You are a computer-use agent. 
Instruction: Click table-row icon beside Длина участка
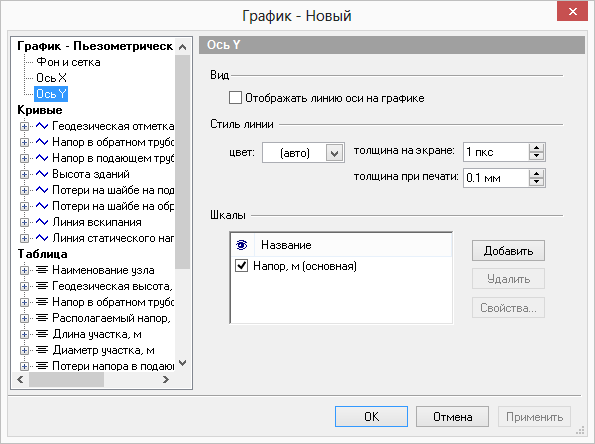[x=42, y=334]
